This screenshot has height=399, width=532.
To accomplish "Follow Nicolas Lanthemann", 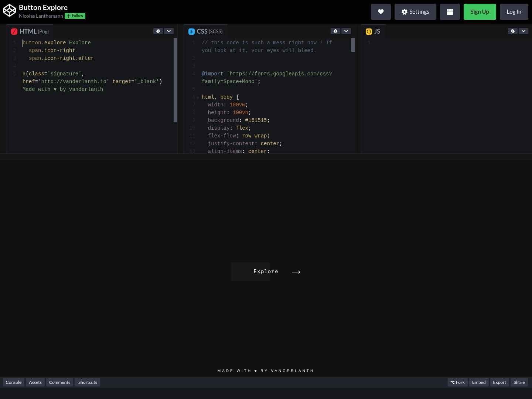I will pos(75,16).
